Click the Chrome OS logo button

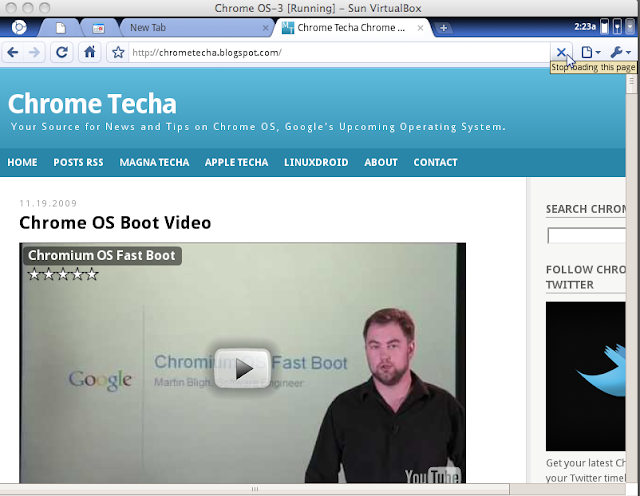point(19,27)
